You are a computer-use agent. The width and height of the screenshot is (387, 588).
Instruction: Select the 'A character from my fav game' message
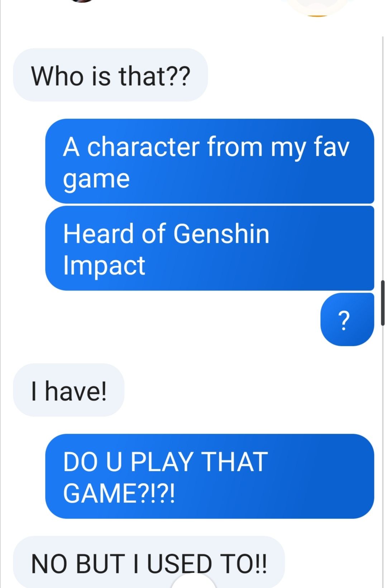[210, 161]
